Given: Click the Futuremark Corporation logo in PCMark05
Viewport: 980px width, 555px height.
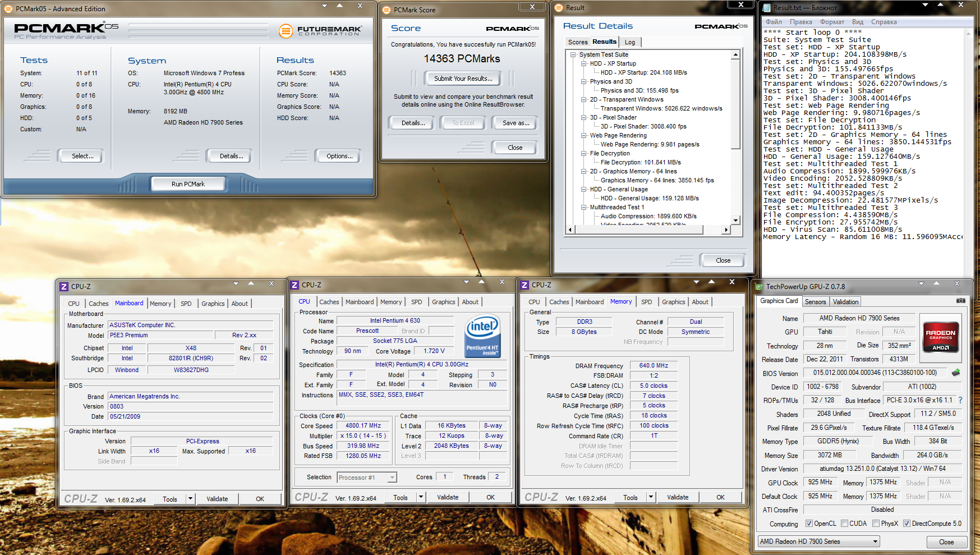Looking at the screenshot, I should tap(321, 30).
